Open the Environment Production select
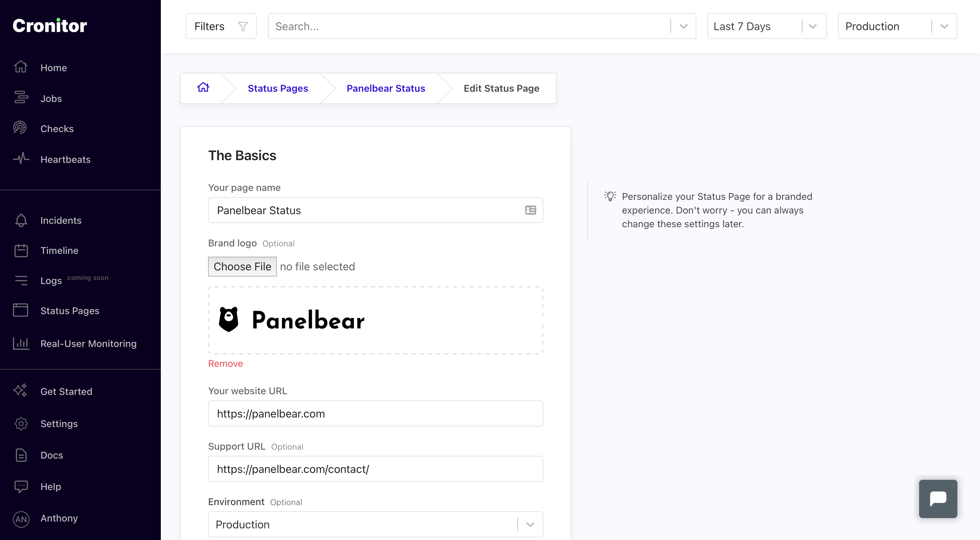980x540 pixels. [x=375, y=524]
